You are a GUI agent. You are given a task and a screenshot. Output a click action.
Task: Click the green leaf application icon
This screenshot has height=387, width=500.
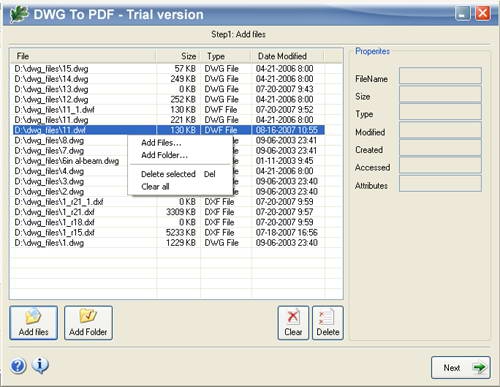pyautogui.click(x=18, y=14)
